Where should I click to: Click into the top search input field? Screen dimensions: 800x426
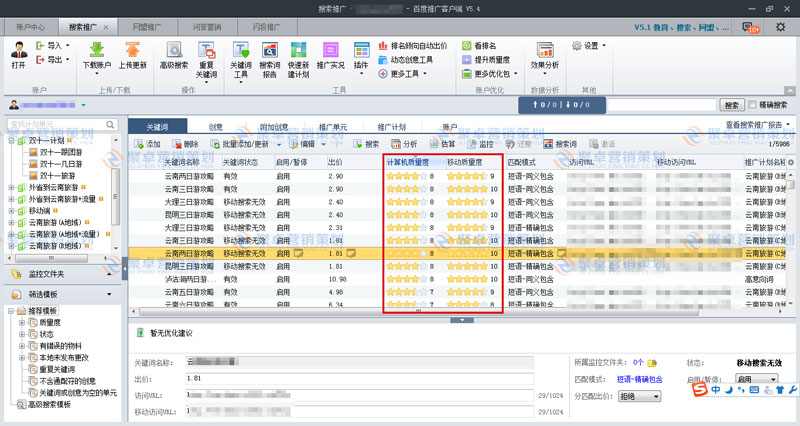662,105
